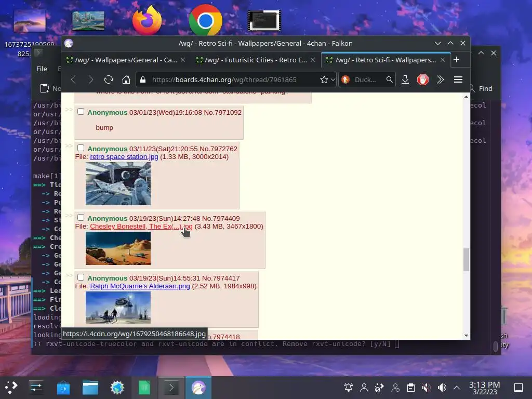This screenshot has width=532, height=399.
Task: Open the Falkon taskbar entry
Action: [x=198, y=388]
